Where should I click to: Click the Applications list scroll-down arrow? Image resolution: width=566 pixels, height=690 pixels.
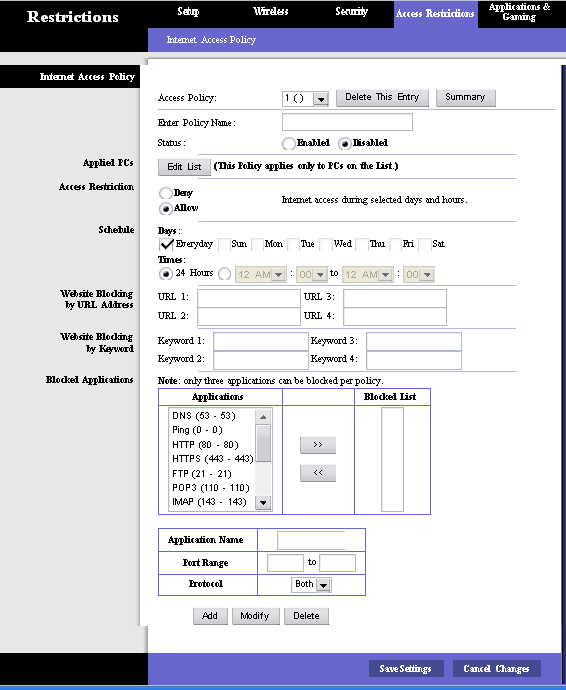pos(263,503)
